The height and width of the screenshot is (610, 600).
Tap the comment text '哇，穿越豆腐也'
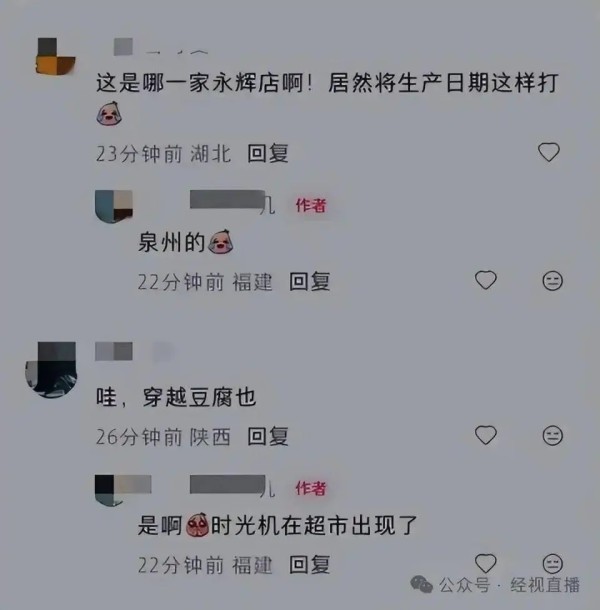[x=176, y=398]
